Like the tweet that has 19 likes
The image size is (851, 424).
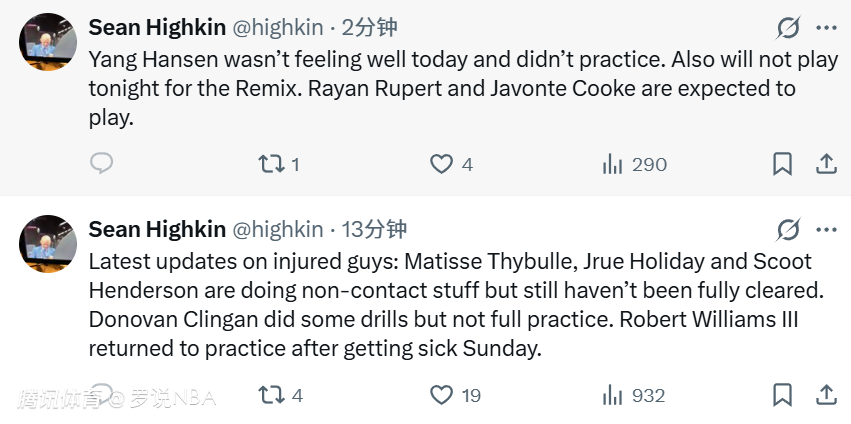point(441,395)
